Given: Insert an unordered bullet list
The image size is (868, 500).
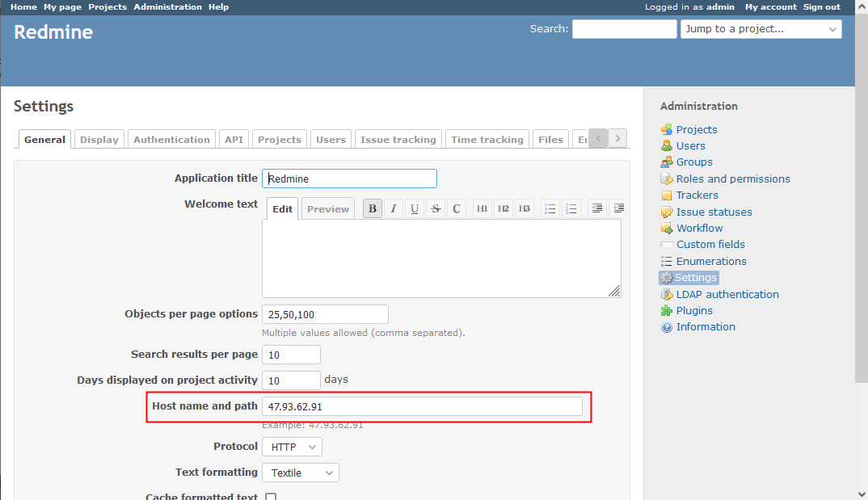Looking at the screenshot, I should [550, 208].
